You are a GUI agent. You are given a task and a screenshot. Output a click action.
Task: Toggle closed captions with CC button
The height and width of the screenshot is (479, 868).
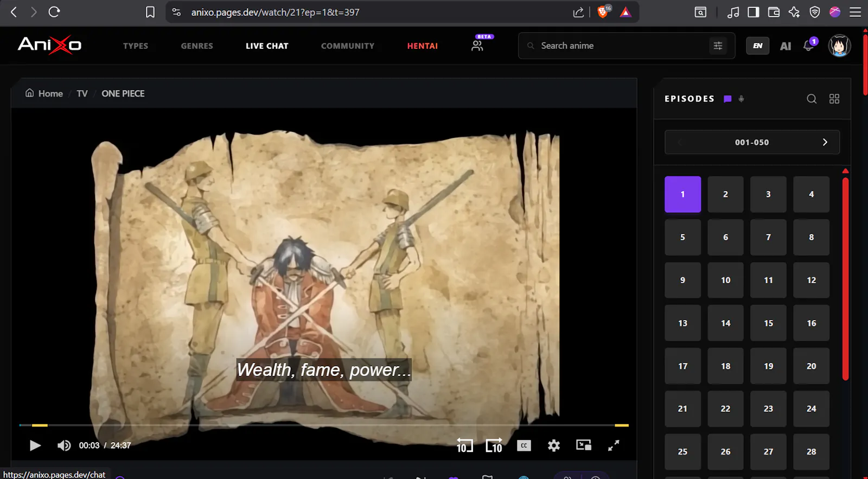(x=524, y=445)
